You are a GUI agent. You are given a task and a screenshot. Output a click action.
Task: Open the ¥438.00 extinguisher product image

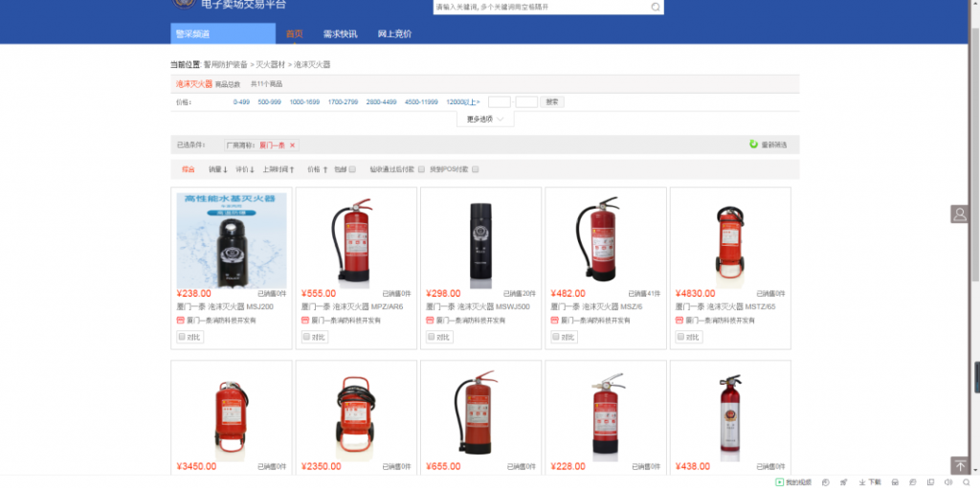pyautogui.click(x=730, y=413)
